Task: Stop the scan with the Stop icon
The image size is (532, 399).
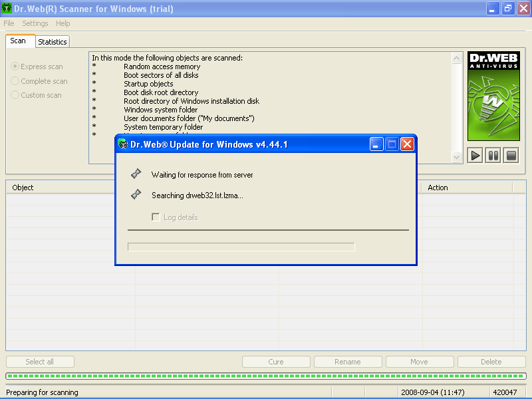Action: click(x=510, y=155)
